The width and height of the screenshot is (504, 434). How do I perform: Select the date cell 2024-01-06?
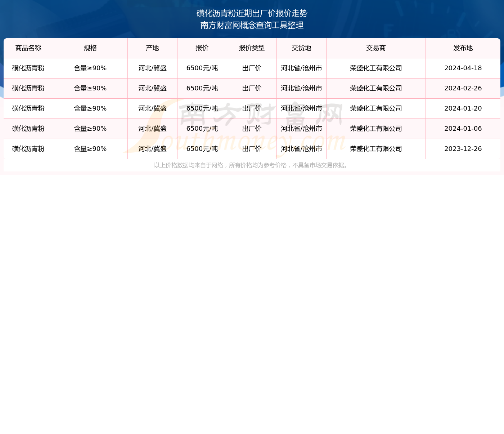(463, 129)
